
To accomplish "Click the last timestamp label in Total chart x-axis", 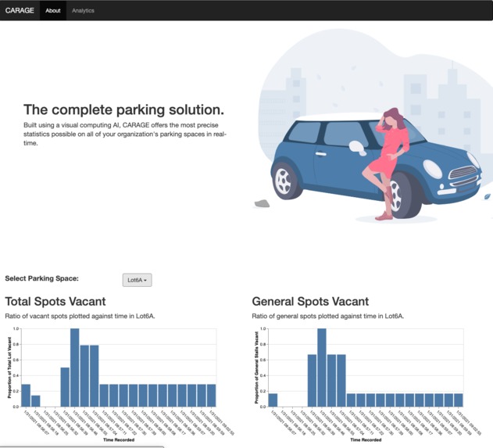I will [223, 422].
